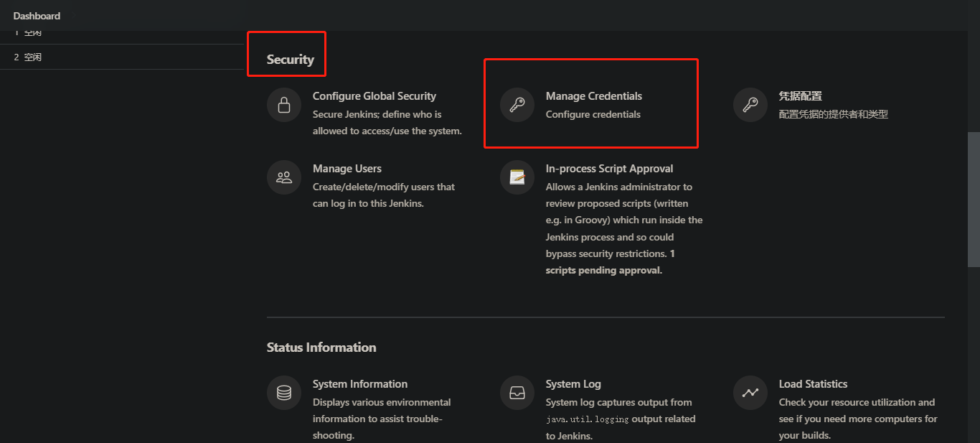980x443 pixels.
Task: Open Configure Global Security
Action: tap(374, 96)
